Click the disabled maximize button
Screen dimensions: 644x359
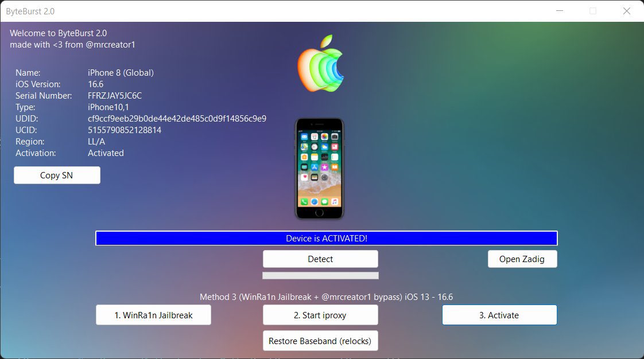(x=593, y=11)
